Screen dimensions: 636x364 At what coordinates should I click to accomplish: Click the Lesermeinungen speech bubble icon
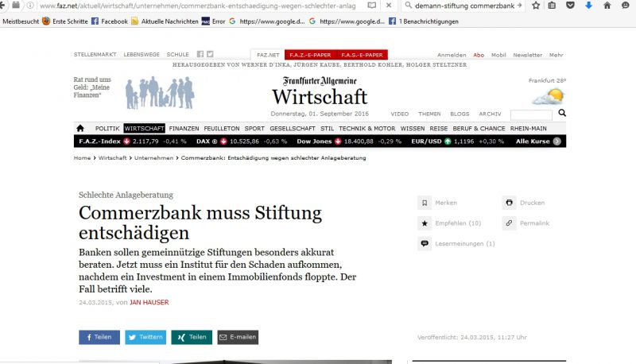tap(425, 244)
